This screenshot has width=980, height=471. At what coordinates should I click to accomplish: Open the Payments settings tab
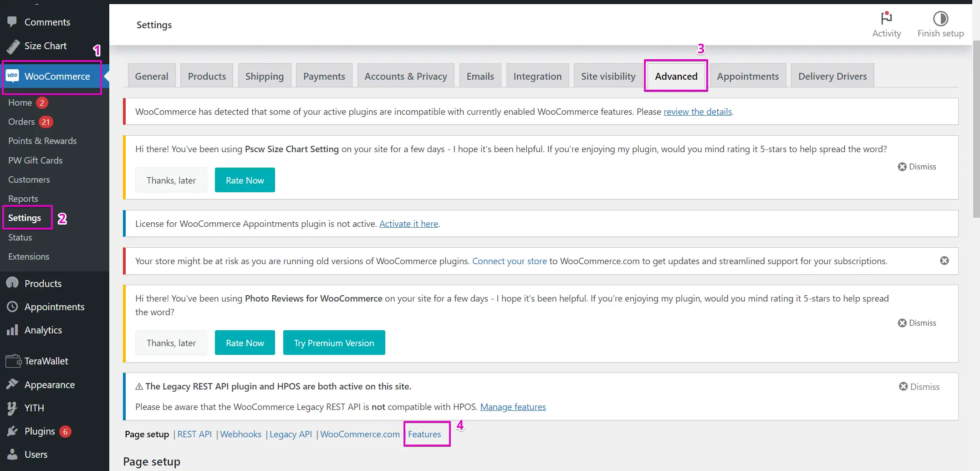[x=324, y=76]
